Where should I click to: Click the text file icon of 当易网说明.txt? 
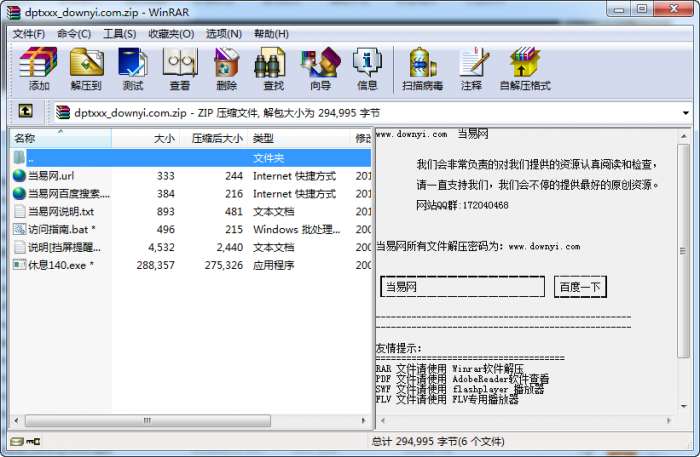coord(19,211)
